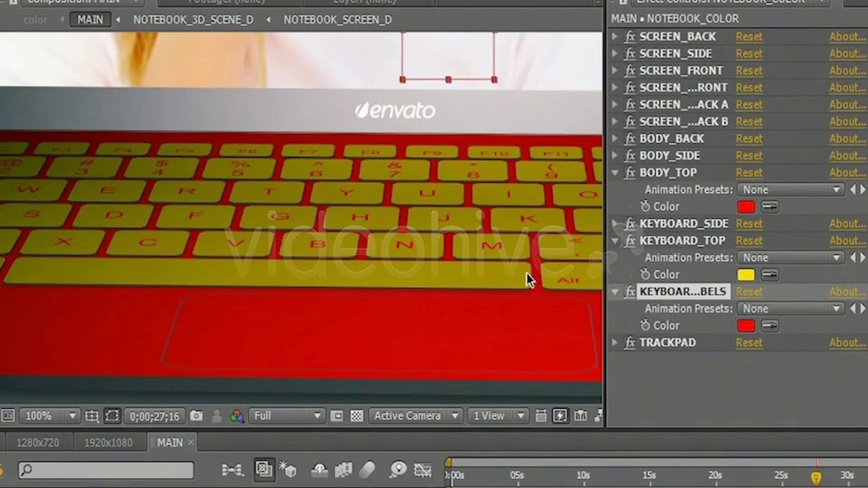Go to NOTEBOOK_SCREEN_D breadcrumb
Screen dimensions: 868x488
(338, 20)
